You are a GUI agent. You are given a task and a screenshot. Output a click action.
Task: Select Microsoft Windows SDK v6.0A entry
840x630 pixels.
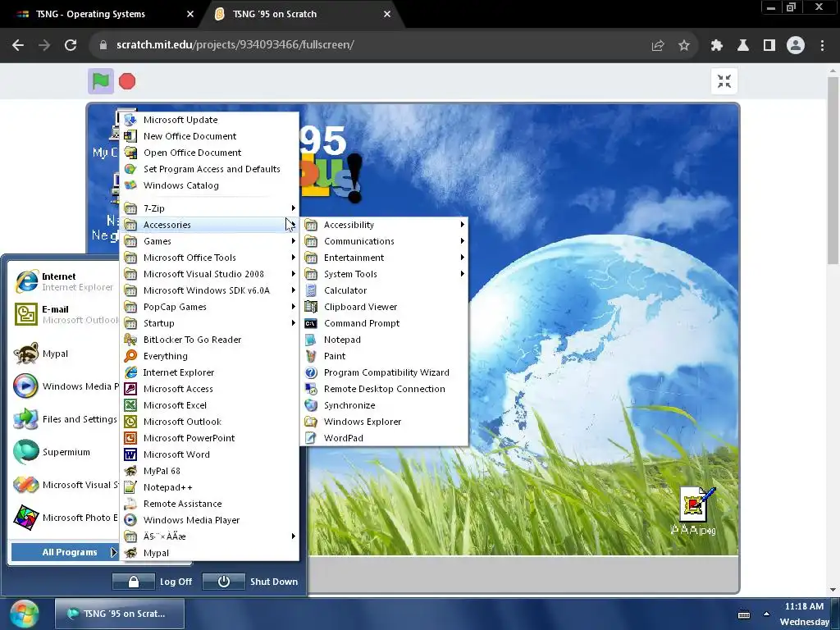tap(209, 290)
